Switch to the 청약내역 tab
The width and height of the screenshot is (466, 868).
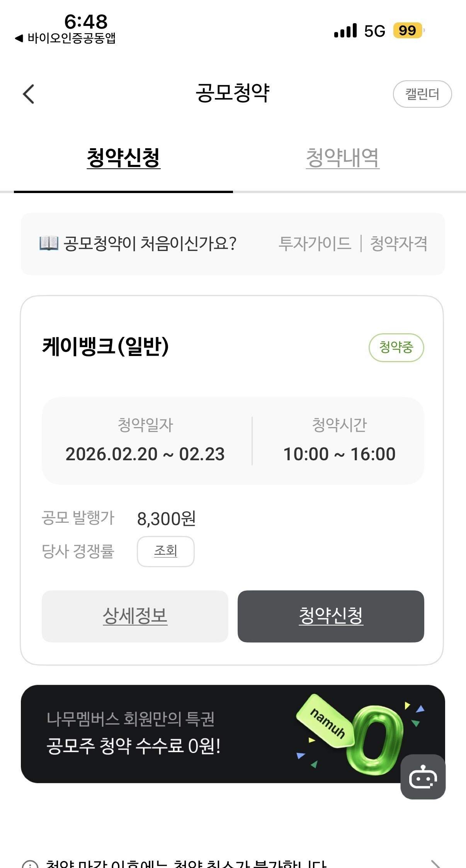[343, 158]
